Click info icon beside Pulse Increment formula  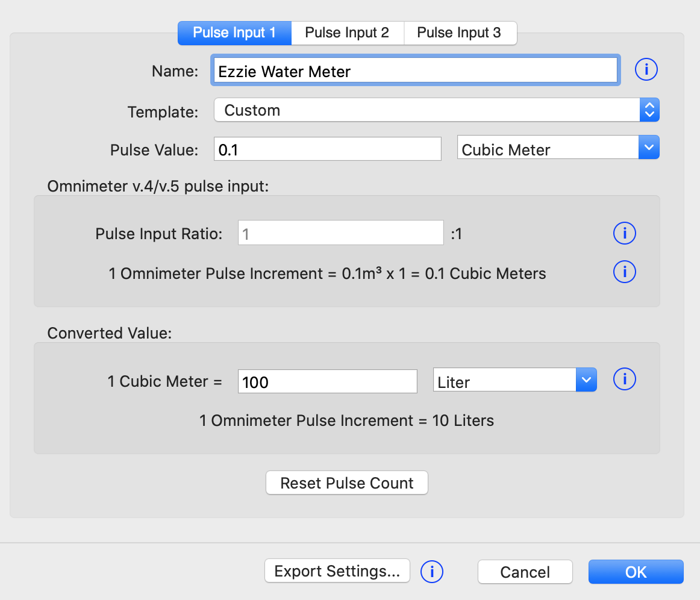coord(624,272)
